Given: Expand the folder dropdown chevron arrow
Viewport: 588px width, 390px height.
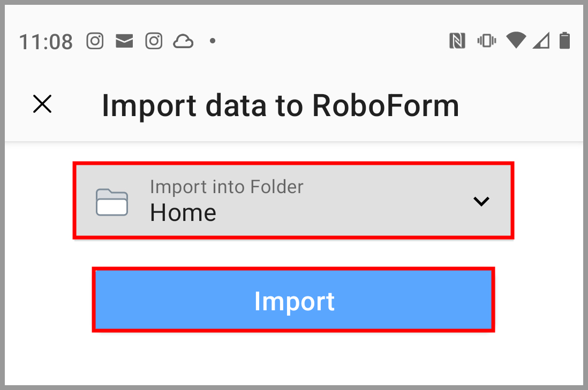Looking at the screenshot, I should tap(481, 201).
